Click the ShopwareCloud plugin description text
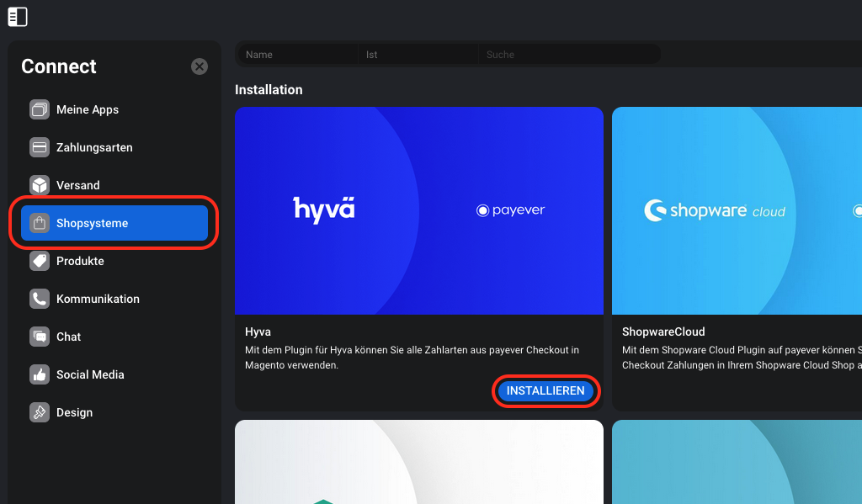This screenshot has width=862, height=504. tap(742, 358)
